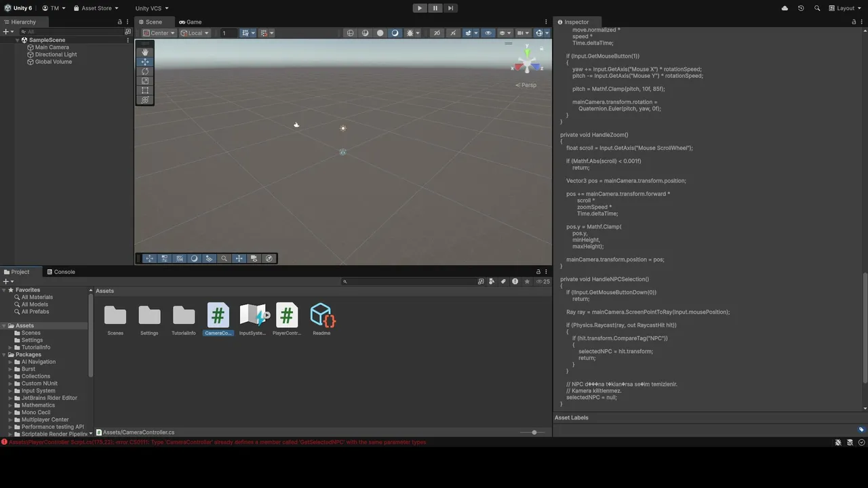868x488 pixels.
Task: Select the Scale tool
Action: point(144,81)
